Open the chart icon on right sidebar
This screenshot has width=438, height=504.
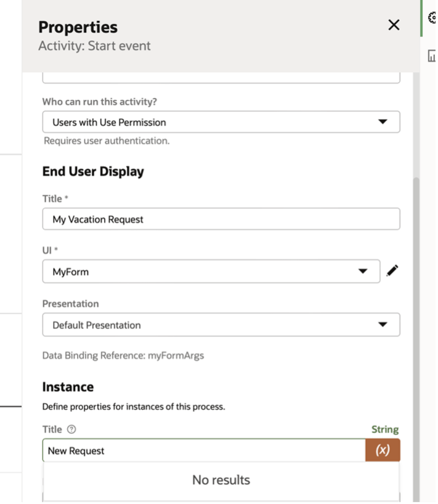(x=432, y=56)
